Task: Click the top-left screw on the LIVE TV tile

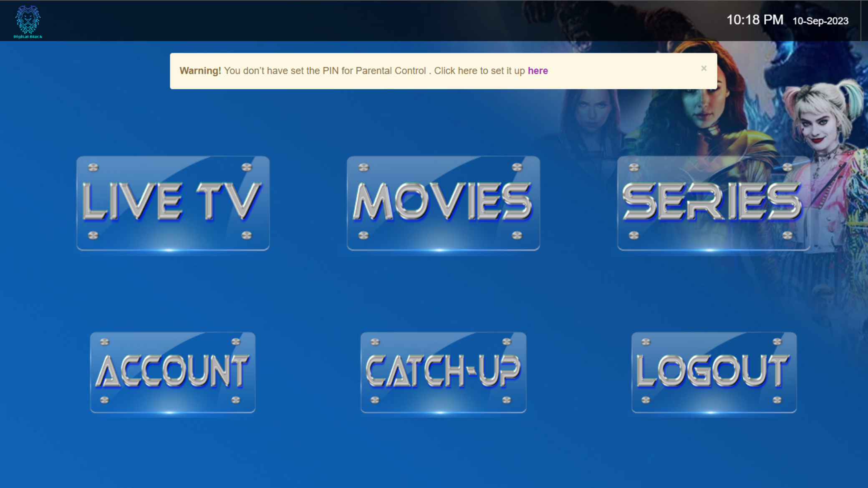Action: [93, 167]
